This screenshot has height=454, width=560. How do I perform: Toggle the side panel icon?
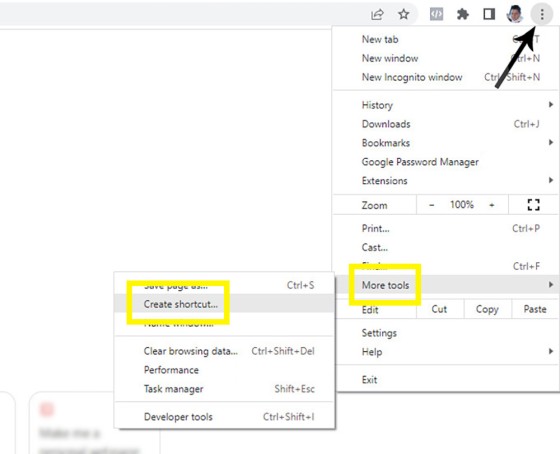click(489, 14)
